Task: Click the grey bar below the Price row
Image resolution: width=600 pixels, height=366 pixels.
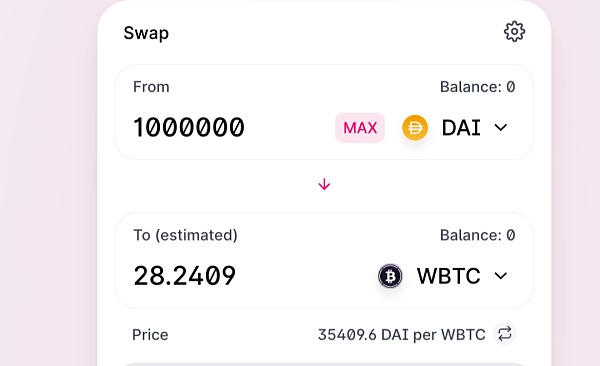Action: tap(324, 364)
